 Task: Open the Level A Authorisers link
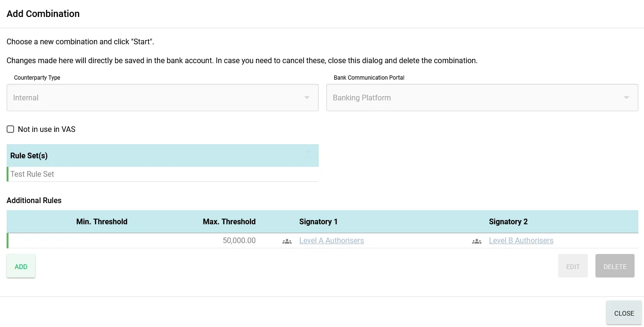click(x=331, y=241)
